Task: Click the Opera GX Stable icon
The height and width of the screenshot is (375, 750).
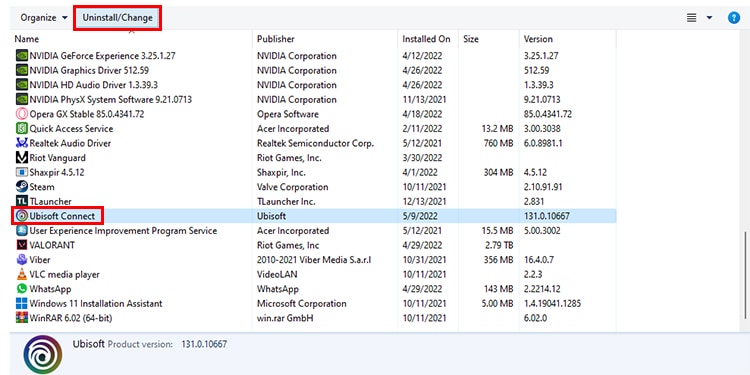Action: (22, 114)
